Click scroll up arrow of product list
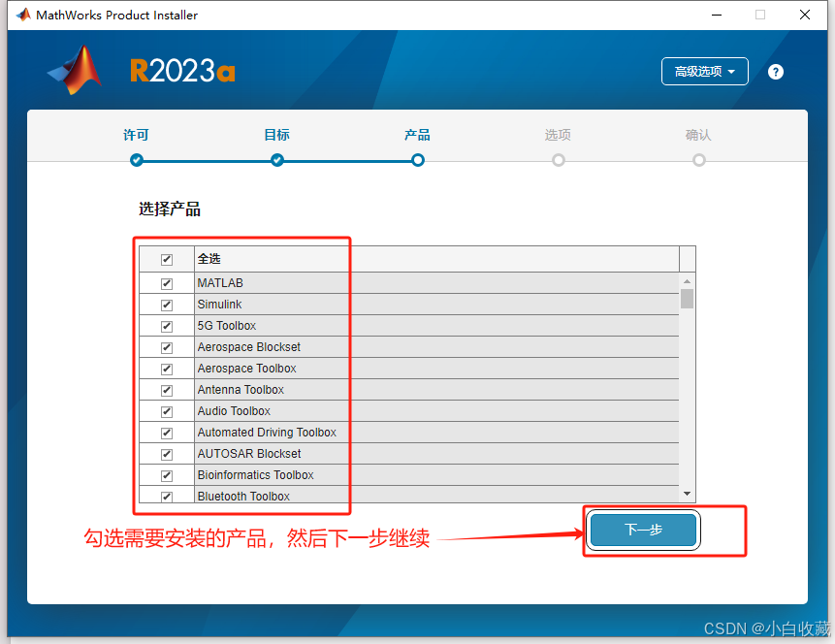This screenshot has height=644, width=835. (687, 280)
